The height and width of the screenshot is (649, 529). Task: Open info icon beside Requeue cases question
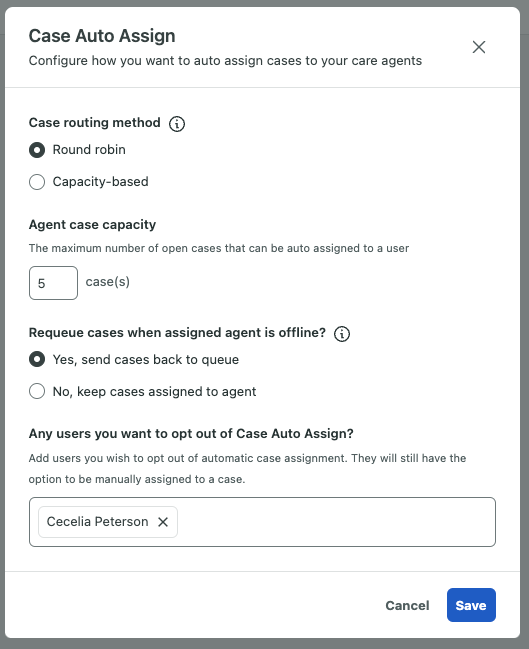coord(342,334)
